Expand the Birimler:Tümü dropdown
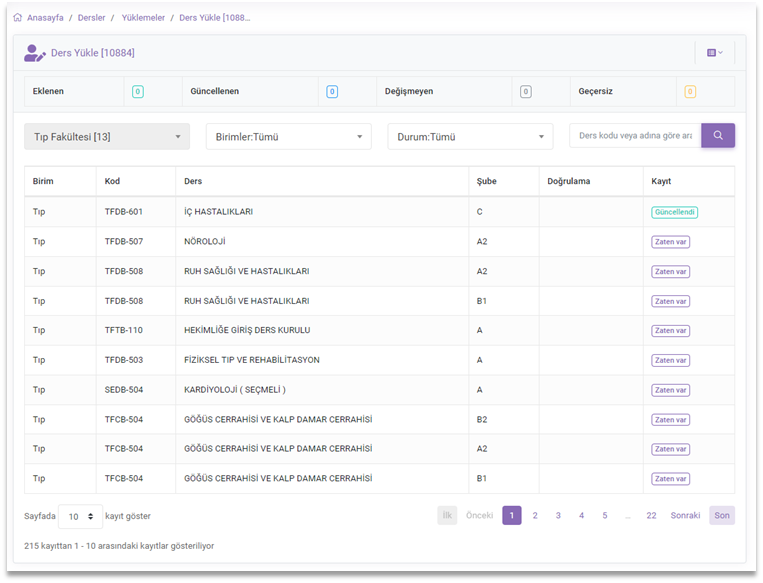The image size is (763, 583). tap(288, 137)
